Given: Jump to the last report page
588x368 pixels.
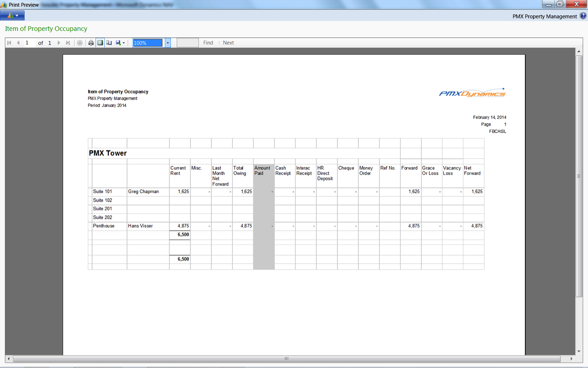Looking at the screenshot, I should pos(68,43).
